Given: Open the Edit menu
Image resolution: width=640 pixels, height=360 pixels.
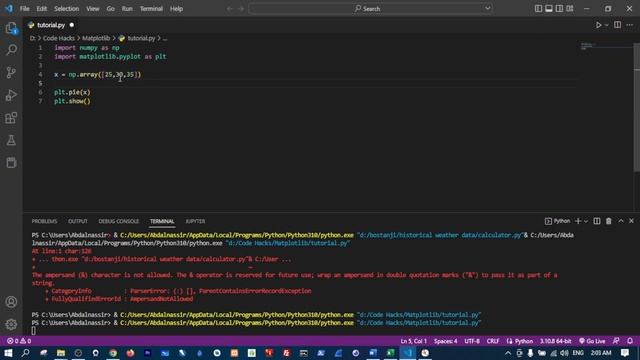Looking at the screenshot, I should pos(42,9).
